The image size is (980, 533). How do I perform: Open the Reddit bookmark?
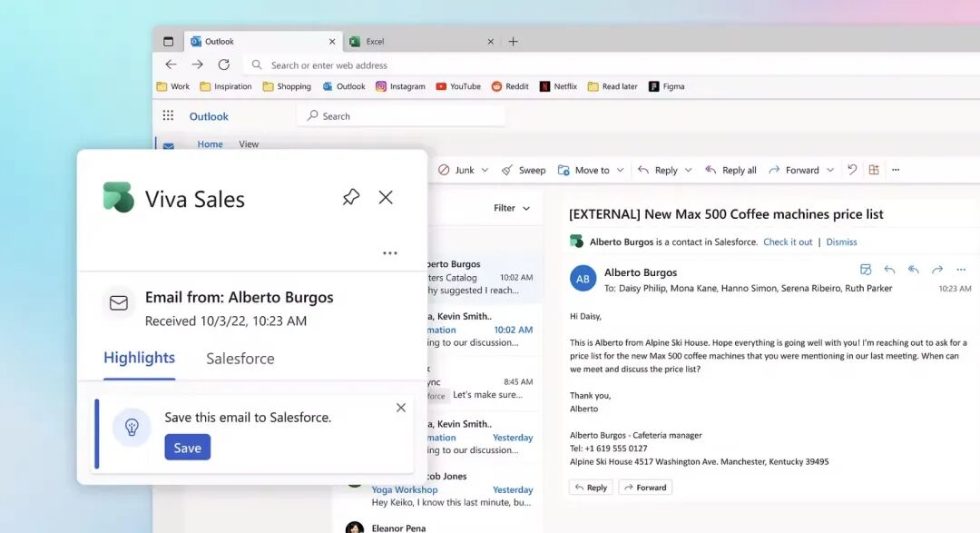point(510,86)
